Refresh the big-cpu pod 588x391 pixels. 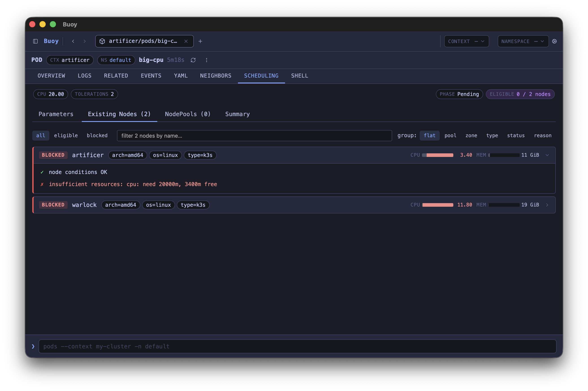193,60
